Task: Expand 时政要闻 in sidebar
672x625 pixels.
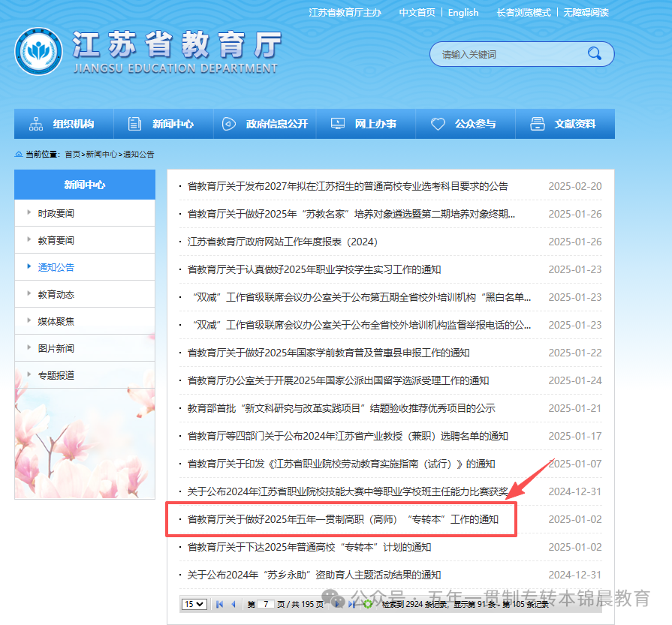Action: (56, 213)
